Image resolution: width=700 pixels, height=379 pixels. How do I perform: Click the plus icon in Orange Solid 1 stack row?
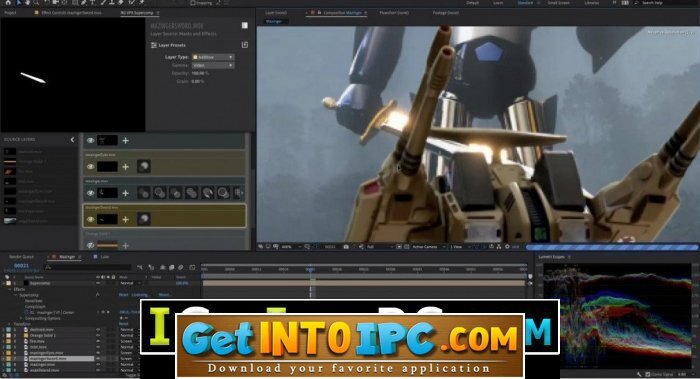(x=125, y=245)
